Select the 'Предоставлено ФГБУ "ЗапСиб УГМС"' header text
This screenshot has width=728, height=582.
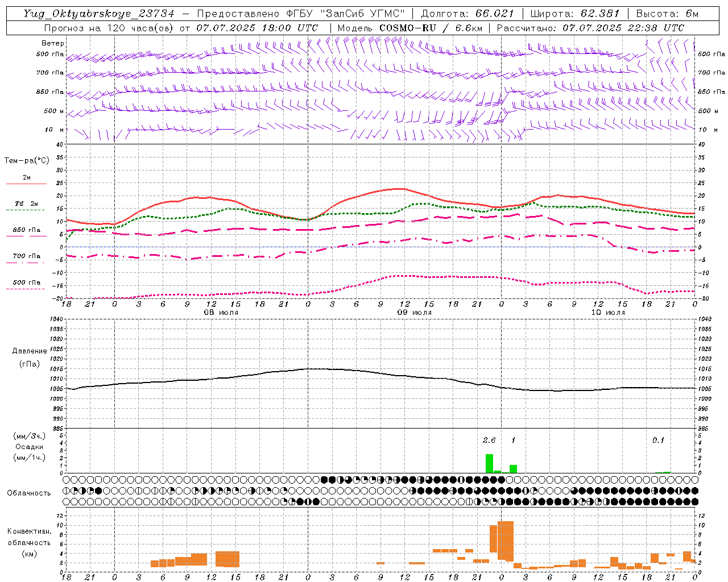301,14
